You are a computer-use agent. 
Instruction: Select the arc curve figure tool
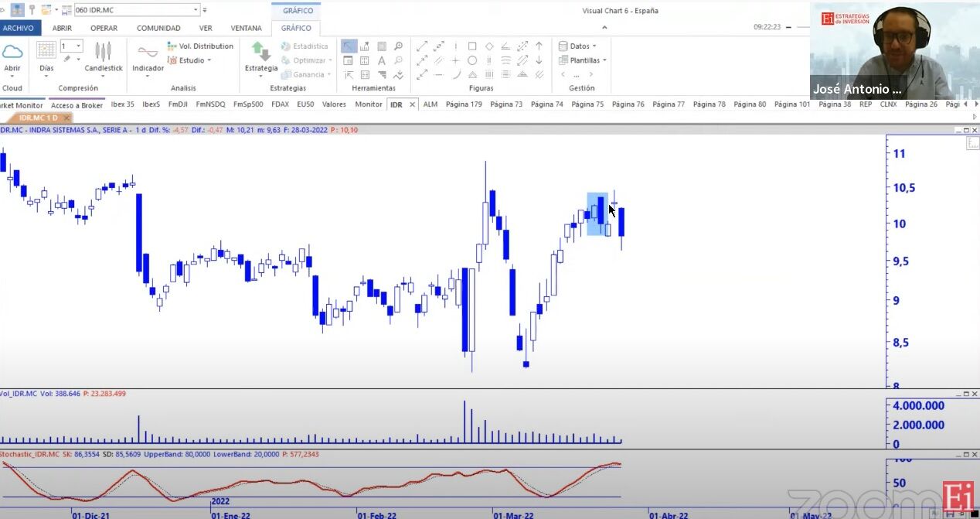coord(456,74)
